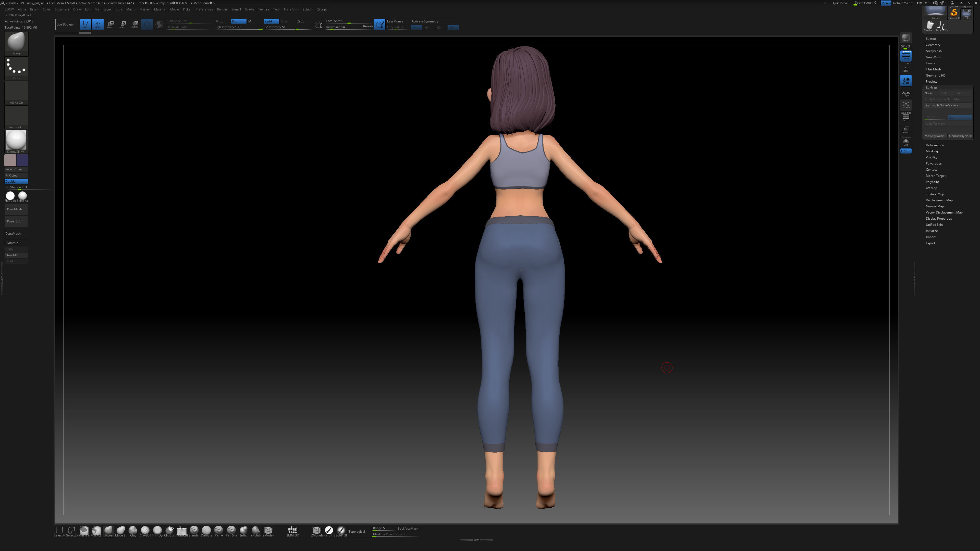
Task: Expand the Polygroups section
Action: (x=933, y=164)
